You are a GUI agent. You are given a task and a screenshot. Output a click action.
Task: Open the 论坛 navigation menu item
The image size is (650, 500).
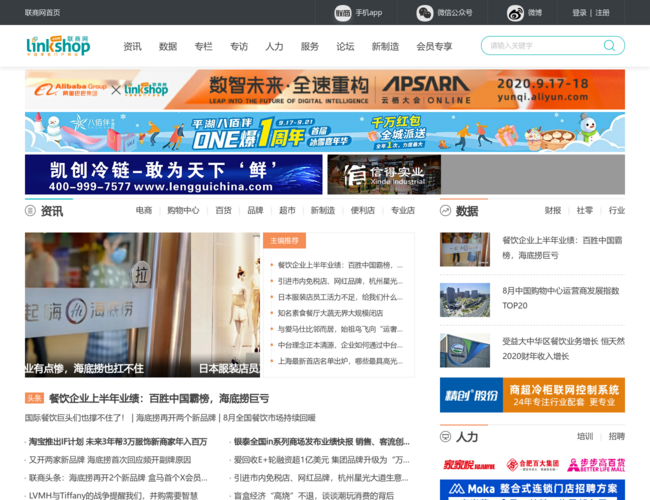[345, 46]
